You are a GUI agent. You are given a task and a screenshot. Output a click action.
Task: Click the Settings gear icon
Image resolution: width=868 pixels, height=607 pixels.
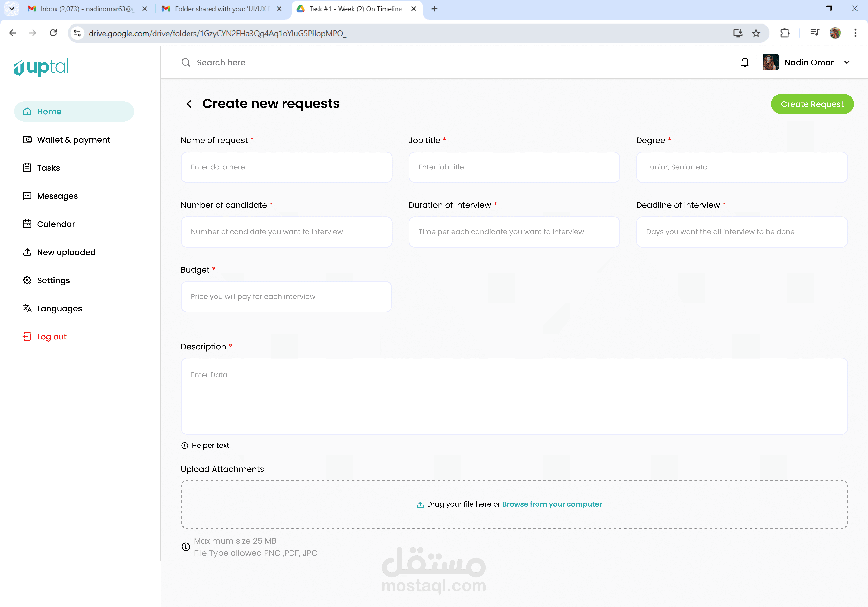point(27,280)
